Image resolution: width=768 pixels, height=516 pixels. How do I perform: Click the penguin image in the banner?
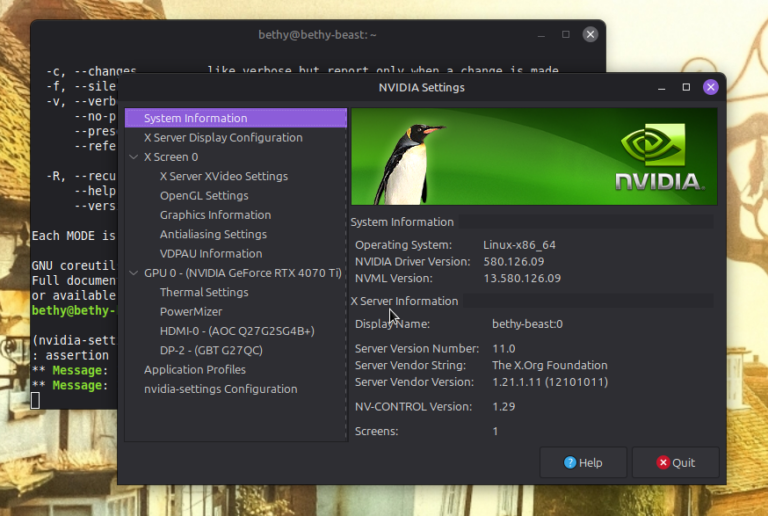(407, 164)
